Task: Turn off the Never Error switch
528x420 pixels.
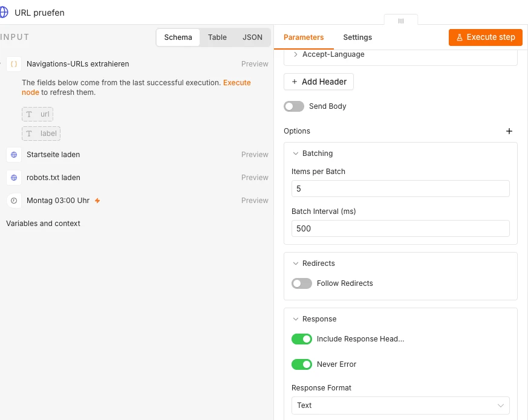Action: tap(302, 364)
